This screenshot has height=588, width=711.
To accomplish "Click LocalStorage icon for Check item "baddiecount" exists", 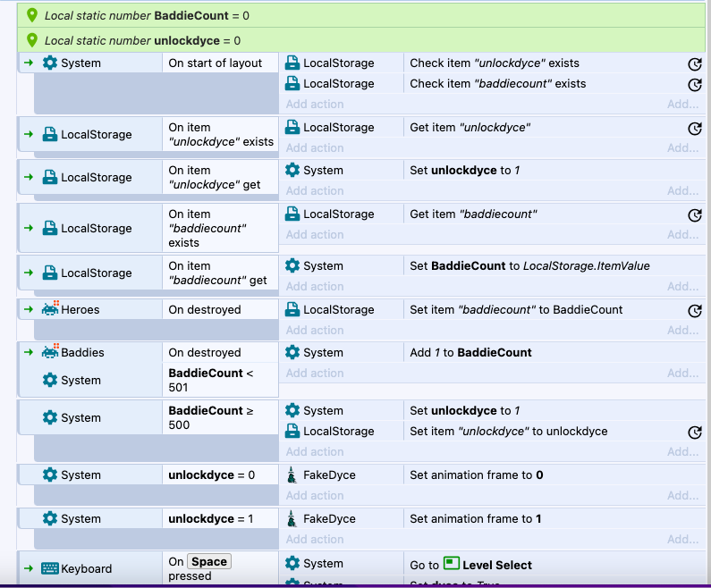I will point(292,83).
